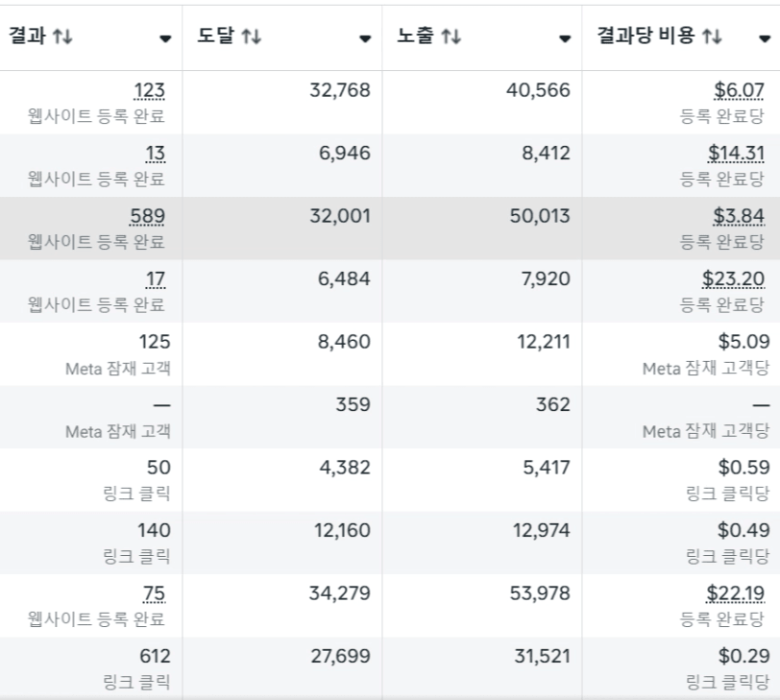Viewport: 780px width, 700px height.
Task: Sort by 결과 column arrows icon
Action: tap(62, 36)
